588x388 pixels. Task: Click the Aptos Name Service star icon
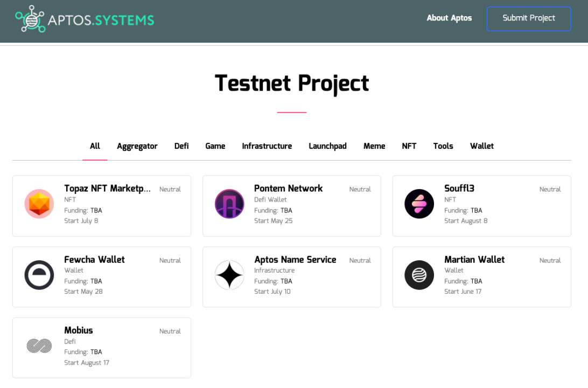229,275
